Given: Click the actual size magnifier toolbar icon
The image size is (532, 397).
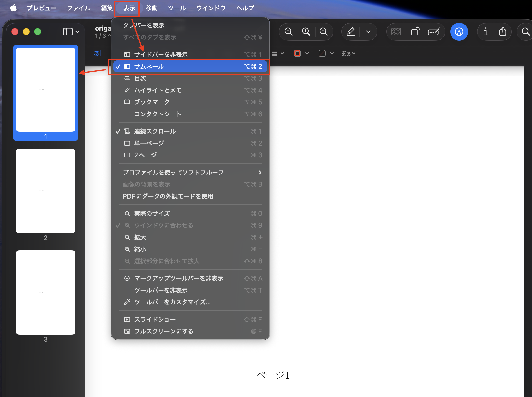Looking at the screenshot, I should pyautogui.click(x=306, y=32).
